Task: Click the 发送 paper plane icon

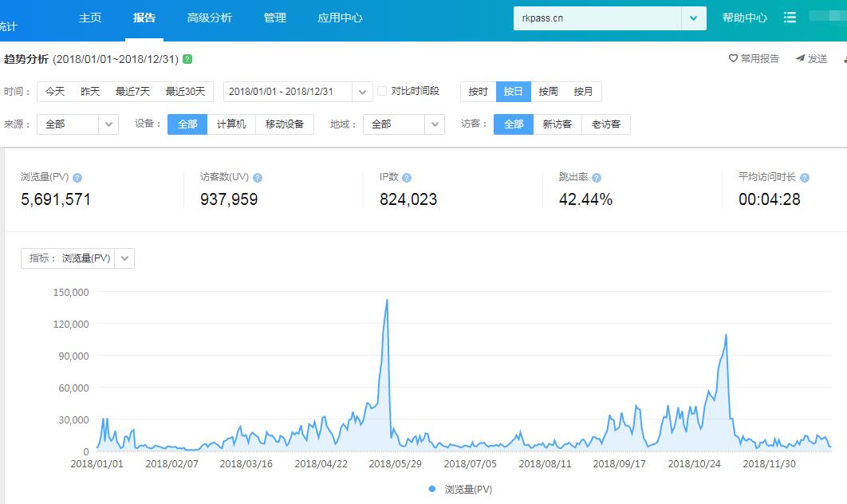Action: (x=800, y=59)
